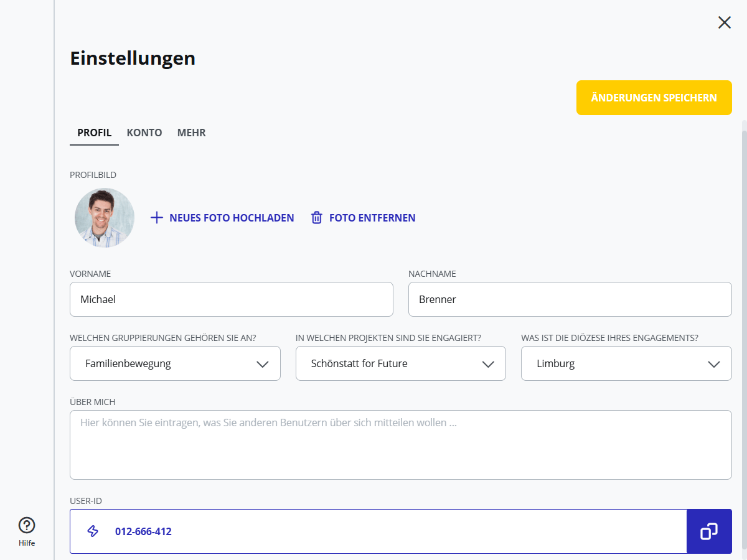Click the Foto entfernen link text

coord(372,218)
